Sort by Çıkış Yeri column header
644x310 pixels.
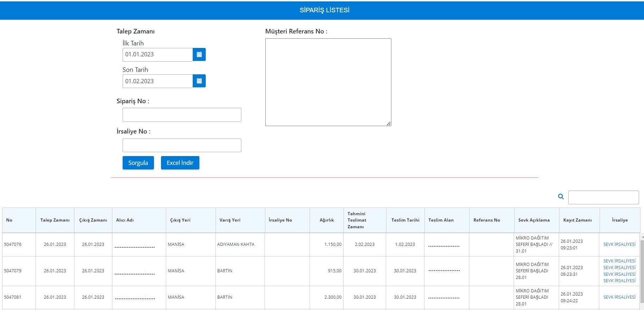tap(191, 220)
